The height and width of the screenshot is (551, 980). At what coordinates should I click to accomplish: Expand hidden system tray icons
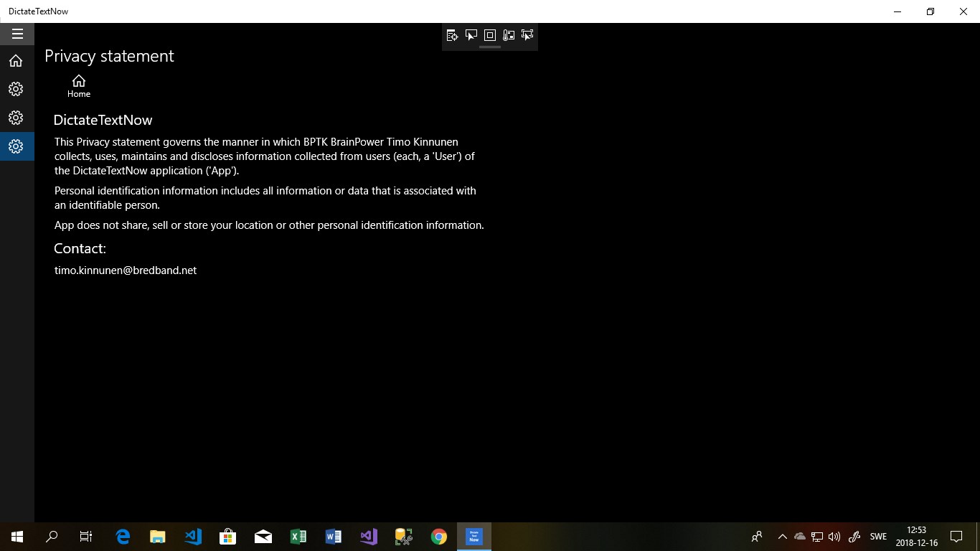coord(783,537)
